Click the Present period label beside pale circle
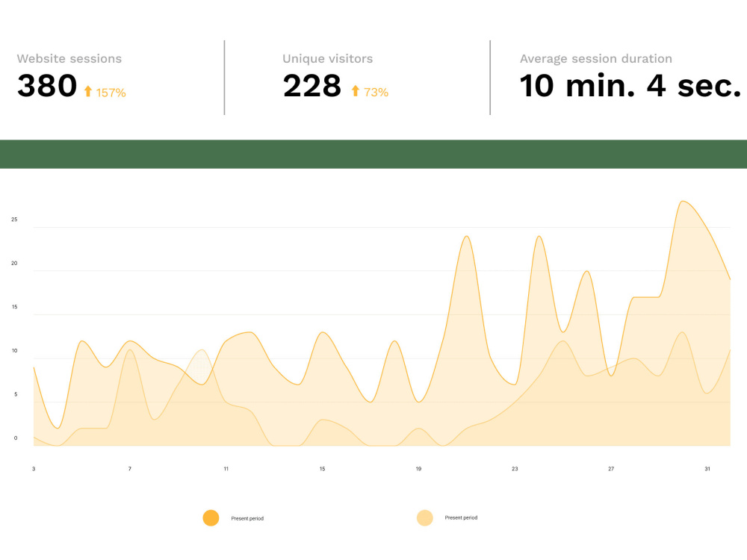The height and width of the screenshot is (560, 747). pyautogui.click(x=461, y=517)
